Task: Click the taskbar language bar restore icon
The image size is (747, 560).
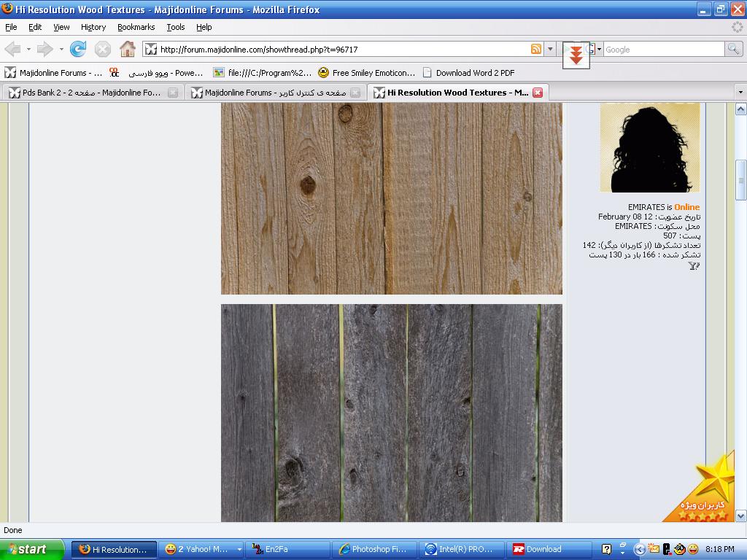Action: pyautogui.click(x=623, y=545)
